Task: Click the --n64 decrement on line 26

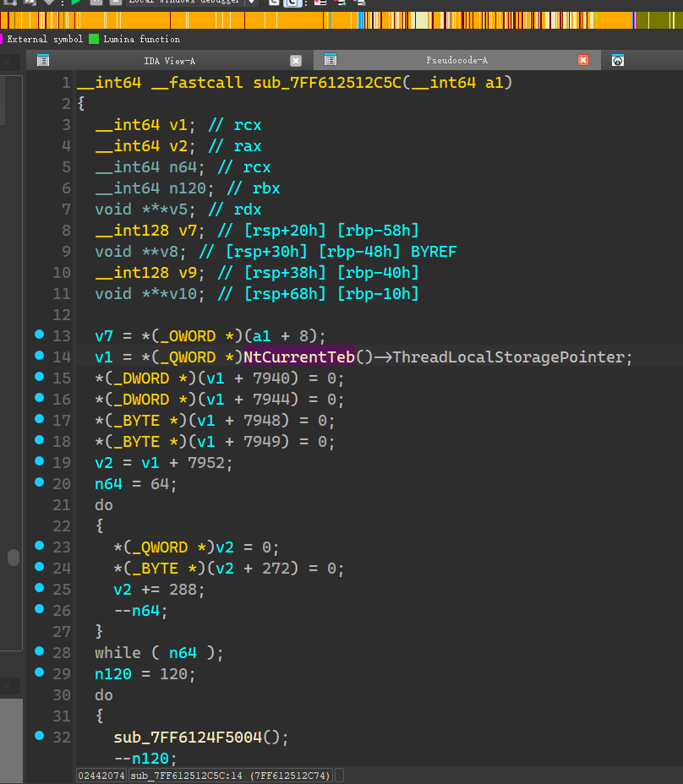Action: click(137, 611)
